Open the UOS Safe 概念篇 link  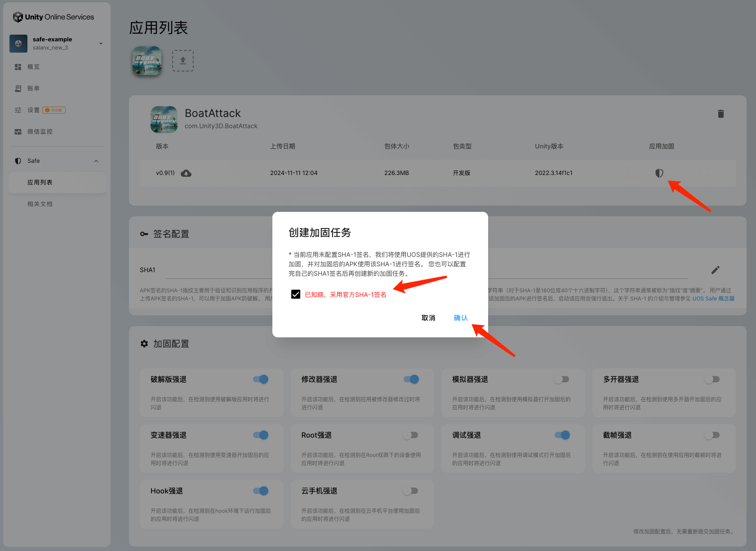click(x=713, y=299)
